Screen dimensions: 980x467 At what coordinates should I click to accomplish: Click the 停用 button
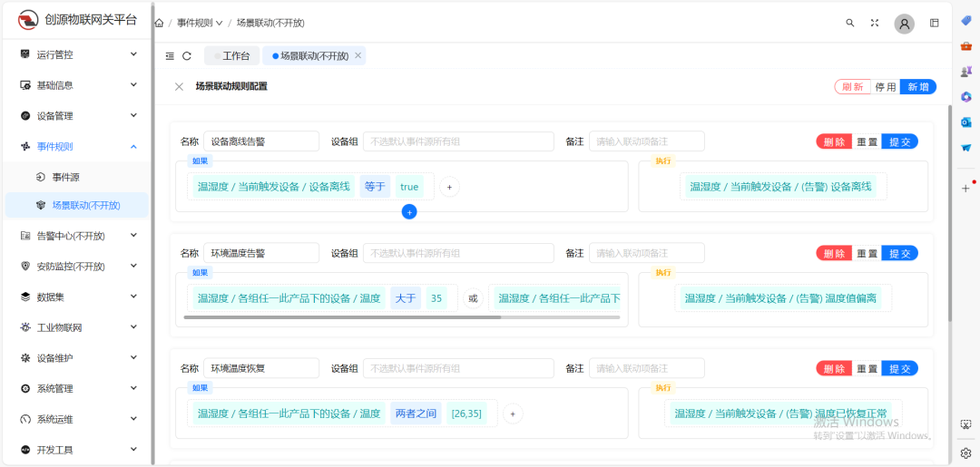click(886, 87)
